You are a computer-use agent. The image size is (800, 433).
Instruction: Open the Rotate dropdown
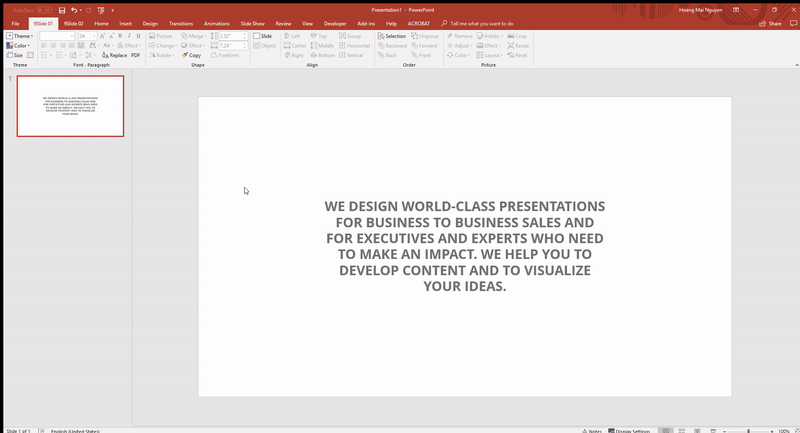coord(162,55)
